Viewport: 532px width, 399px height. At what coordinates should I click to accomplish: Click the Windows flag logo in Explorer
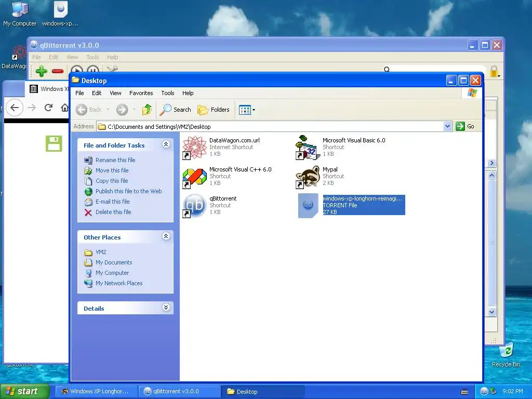click(472, 92)
